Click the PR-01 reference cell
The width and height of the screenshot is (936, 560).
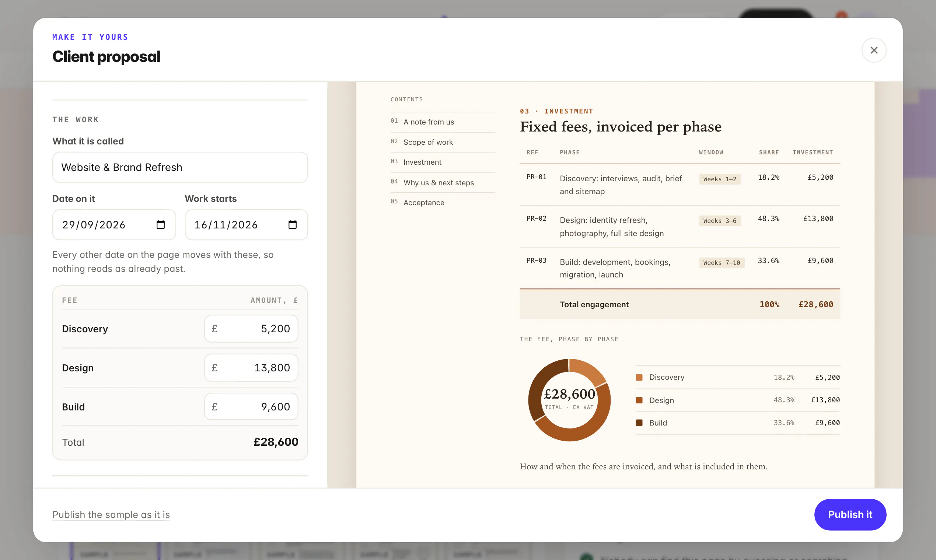coord(536,177)
